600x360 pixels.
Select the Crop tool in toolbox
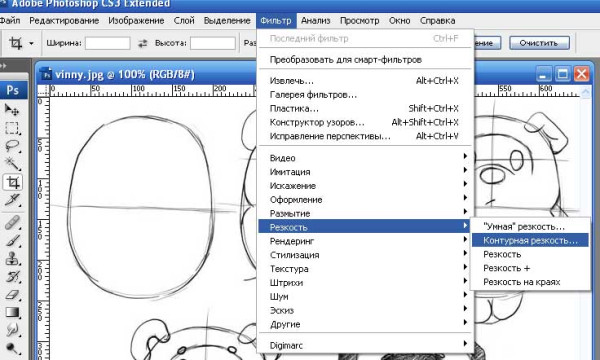(x=13, y=182)
